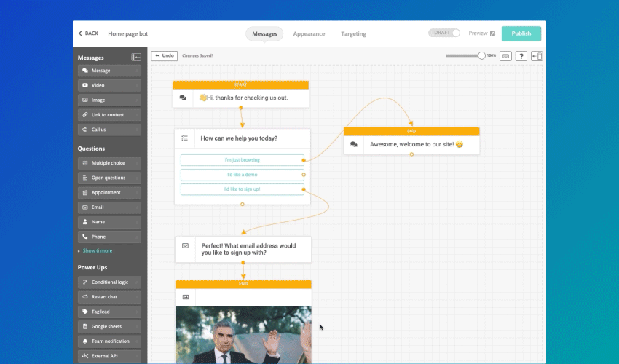Image resolution: width=619 pixels, height=364 pixels.
Task: Add a Video message block
Action: tap(109, 85)
